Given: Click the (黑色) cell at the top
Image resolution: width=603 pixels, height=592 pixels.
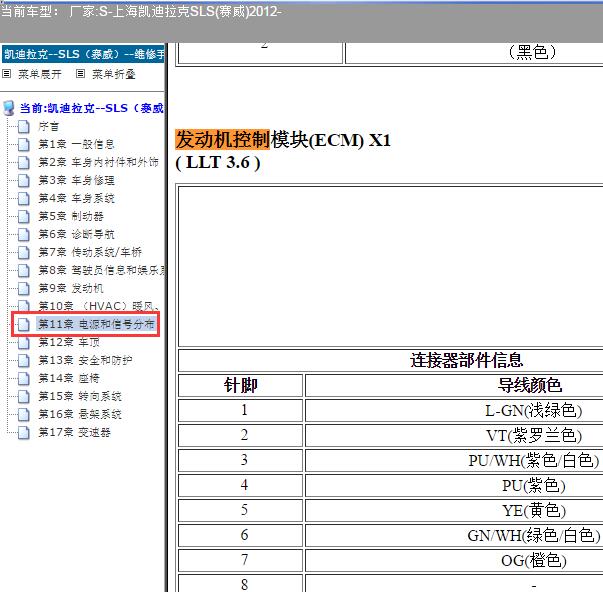Looking at the screenshot, I should (532, 52).
